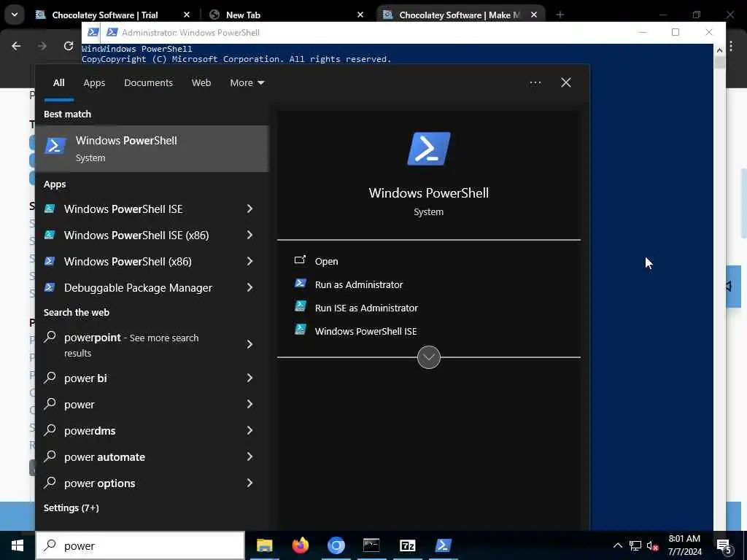Launch Firefox from the taskbar
747x560 pixels.
tap(300, 545)
